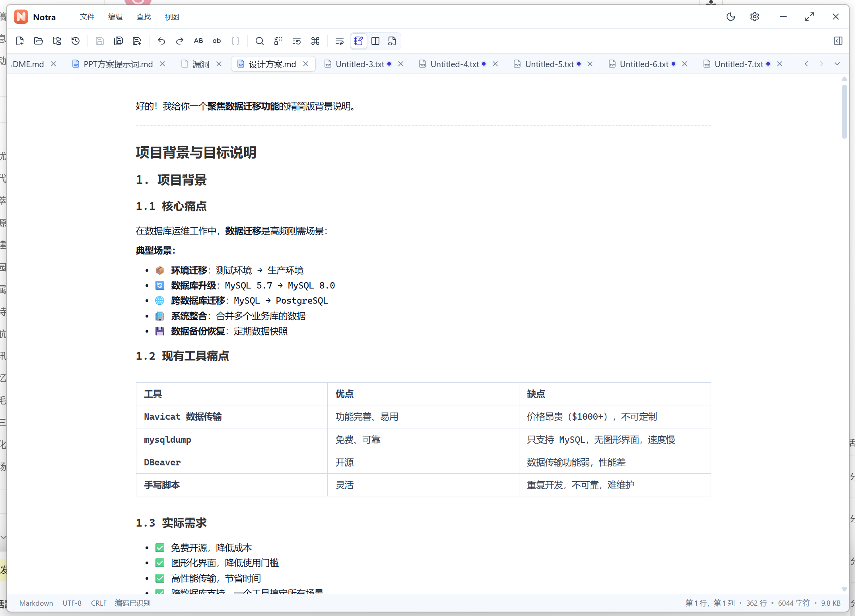
Task: Close the Untitled-7.txt tab
Action: 780,64
